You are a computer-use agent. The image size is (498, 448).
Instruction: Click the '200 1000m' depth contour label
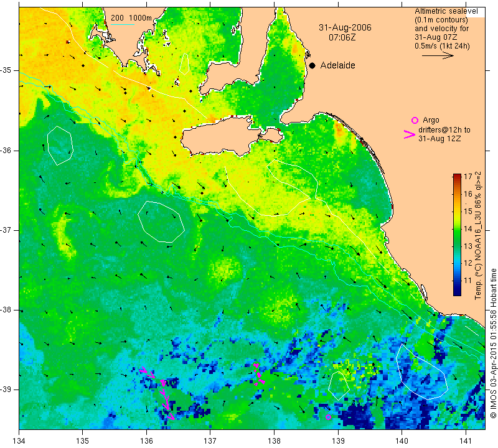tap(131, 18)
